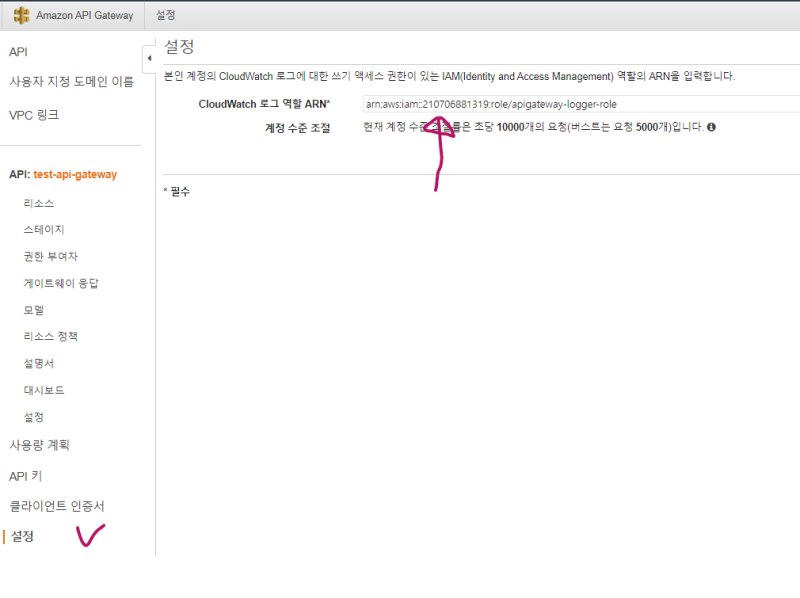Open 클라이언트 인증서 page
800x598 pixels.
(x=57, y=506)
